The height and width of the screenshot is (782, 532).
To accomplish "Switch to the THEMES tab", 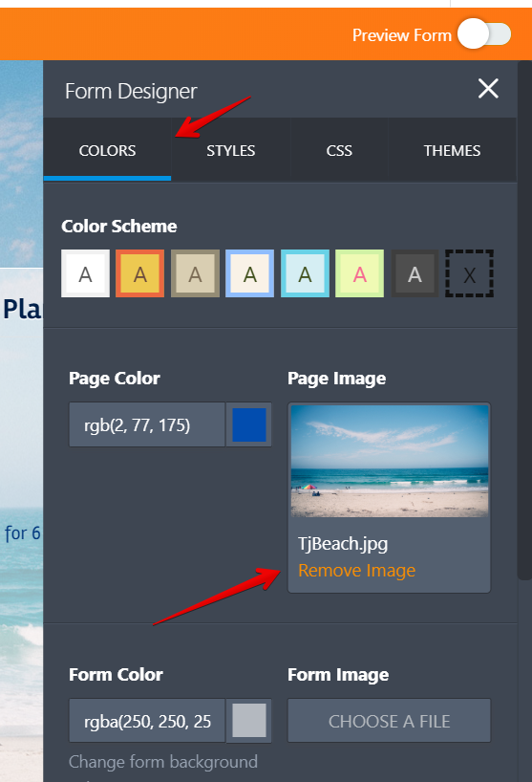I will [452, 150].
